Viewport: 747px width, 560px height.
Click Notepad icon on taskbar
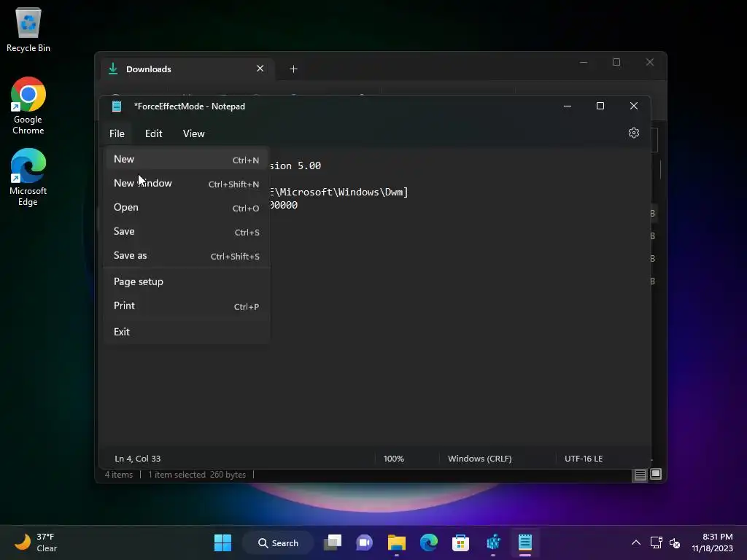525,542
